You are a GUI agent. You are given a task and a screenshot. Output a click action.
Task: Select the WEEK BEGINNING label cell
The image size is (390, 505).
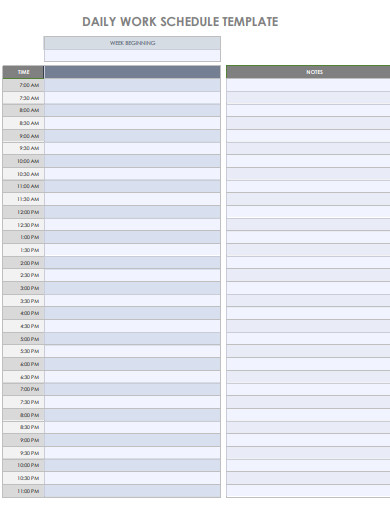[x=132, y=43]
